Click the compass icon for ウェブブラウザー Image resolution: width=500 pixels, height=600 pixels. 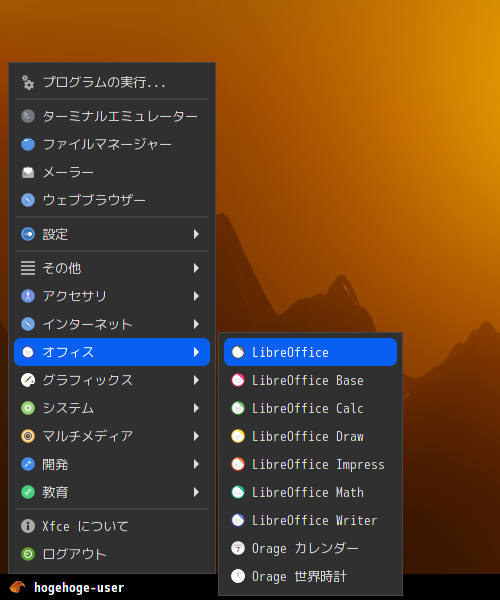28,200
